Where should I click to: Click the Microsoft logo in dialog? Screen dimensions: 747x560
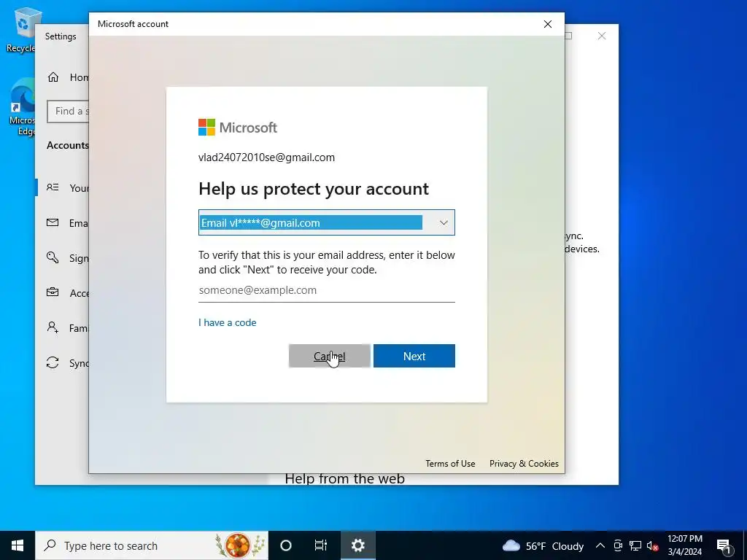[237, 127]
